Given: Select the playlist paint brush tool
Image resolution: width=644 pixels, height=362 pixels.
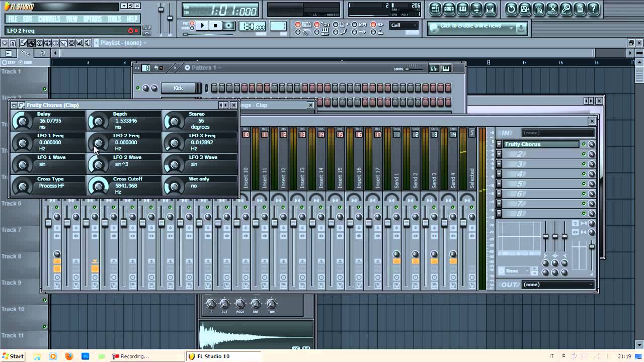Looking at the screenshot, I should pos(31,43).
